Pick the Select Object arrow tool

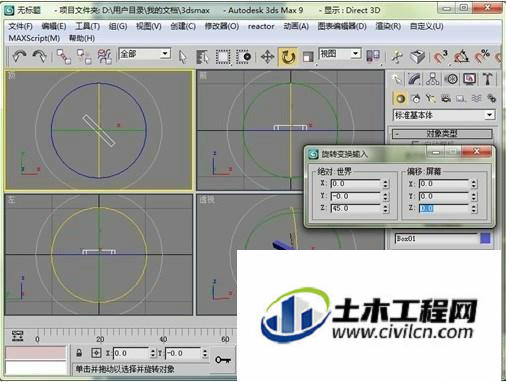click(x=182, y=57)
